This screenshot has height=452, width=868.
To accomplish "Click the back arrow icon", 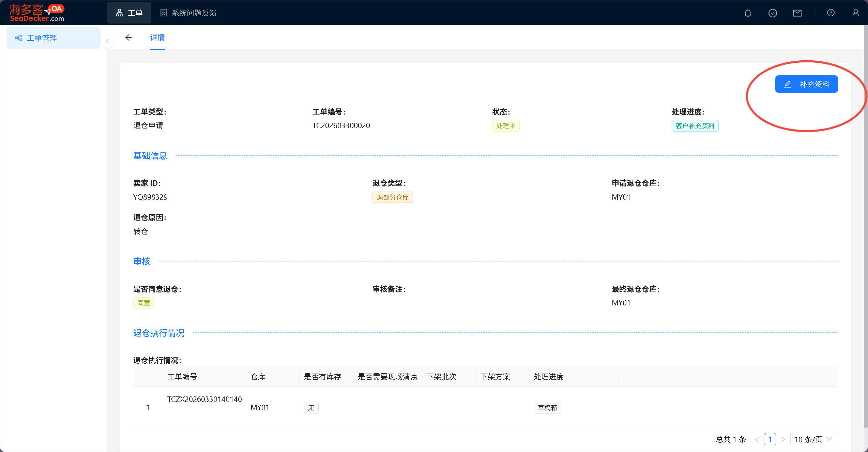I will pyautogui.click(x=128, y=37).
